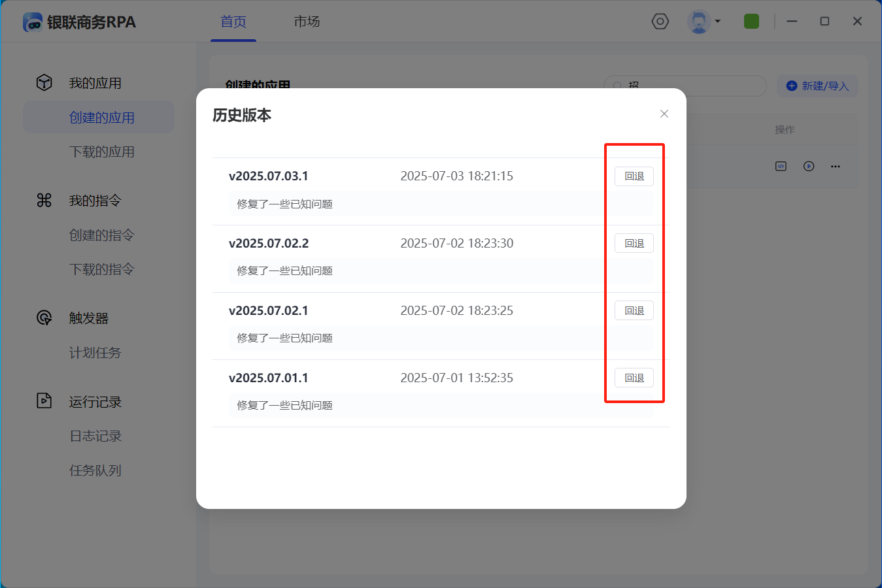This screenshot has width=882, height=588.
Task: Open the user avatar dropdown menu
Action: 704,22
